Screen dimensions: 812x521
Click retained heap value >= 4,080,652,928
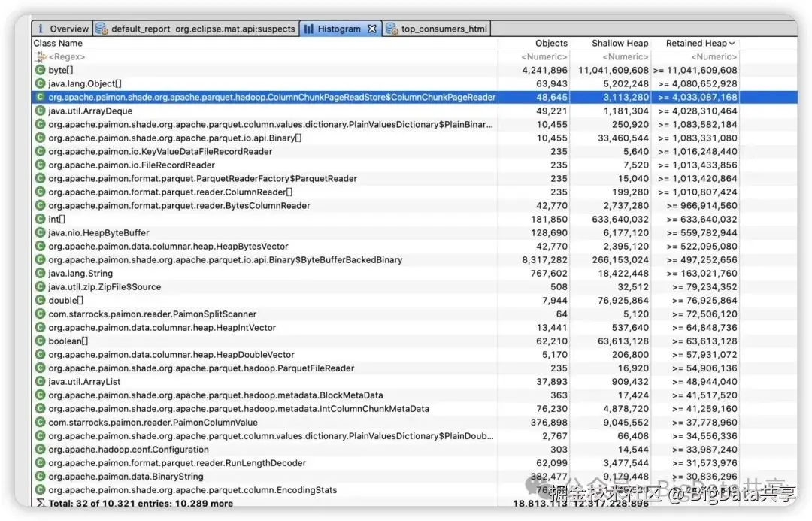698,83
